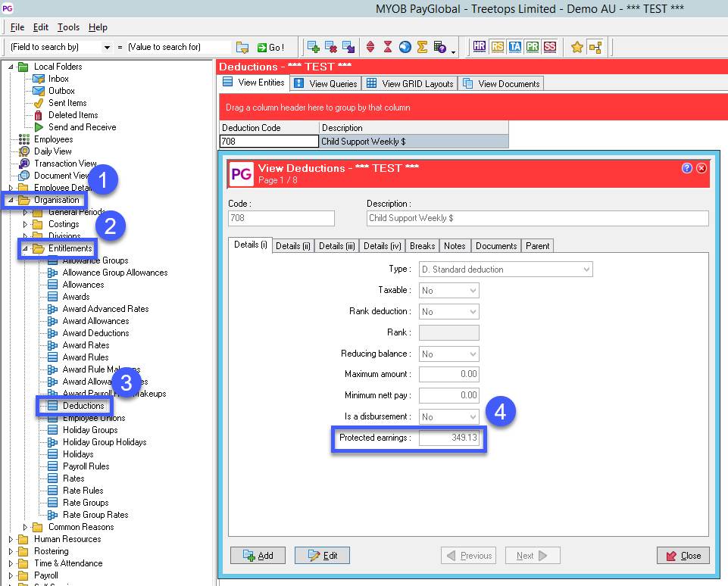728x586 pixels.
Task: Click the Previous record button
Action: click(468, 556)
